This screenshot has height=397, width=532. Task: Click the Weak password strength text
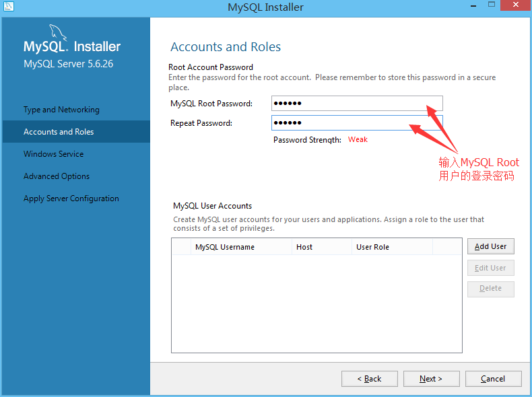[358, 140]
